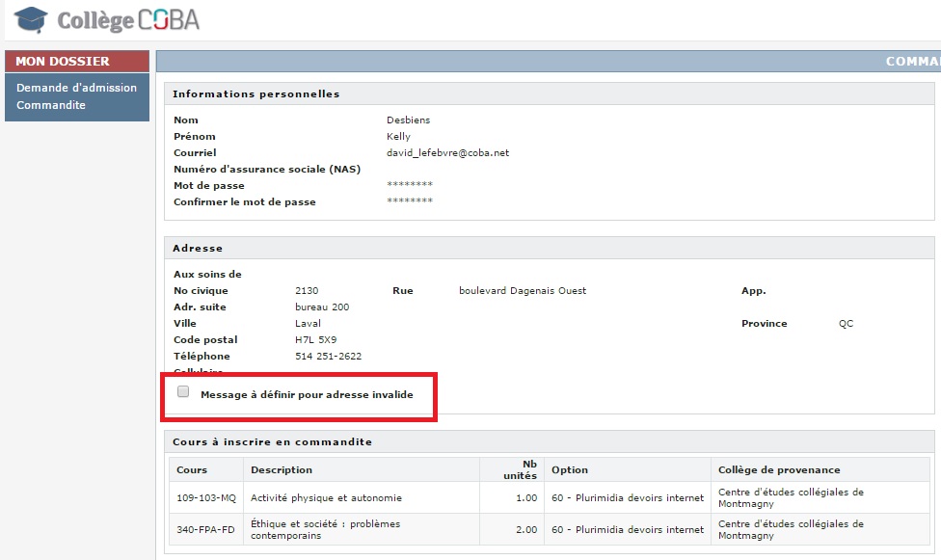Viewport: 941px width, 560px height.
Task: Go to the Commandite page
Action: [51, 105]
